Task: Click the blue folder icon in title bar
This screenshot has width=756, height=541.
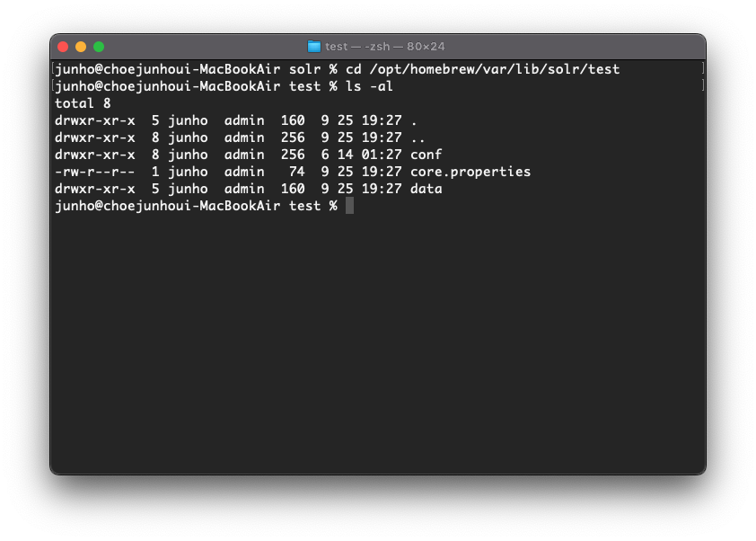Action: (314, 47)
